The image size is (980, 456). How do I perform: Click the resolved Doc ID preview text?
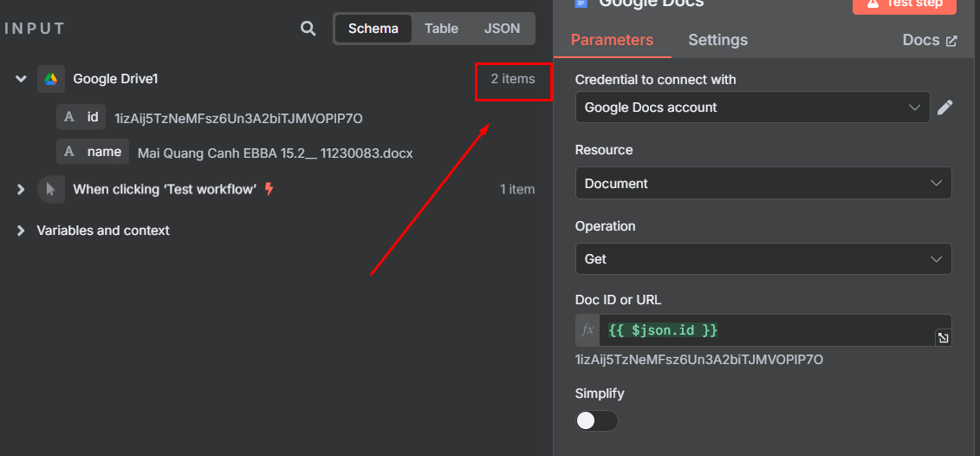click(x=698, y=360)
